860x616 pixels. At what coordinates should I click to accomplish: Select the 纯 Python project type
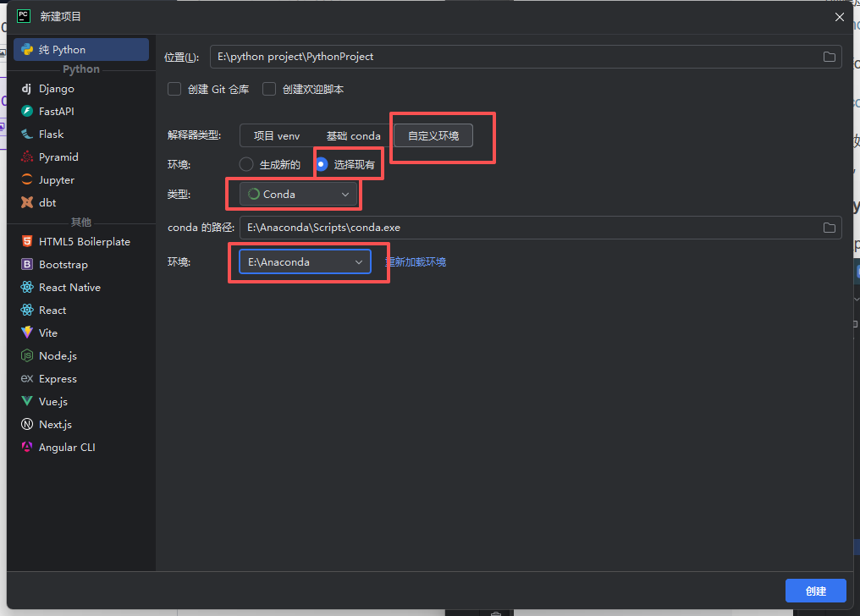click(x=81, y=49)
